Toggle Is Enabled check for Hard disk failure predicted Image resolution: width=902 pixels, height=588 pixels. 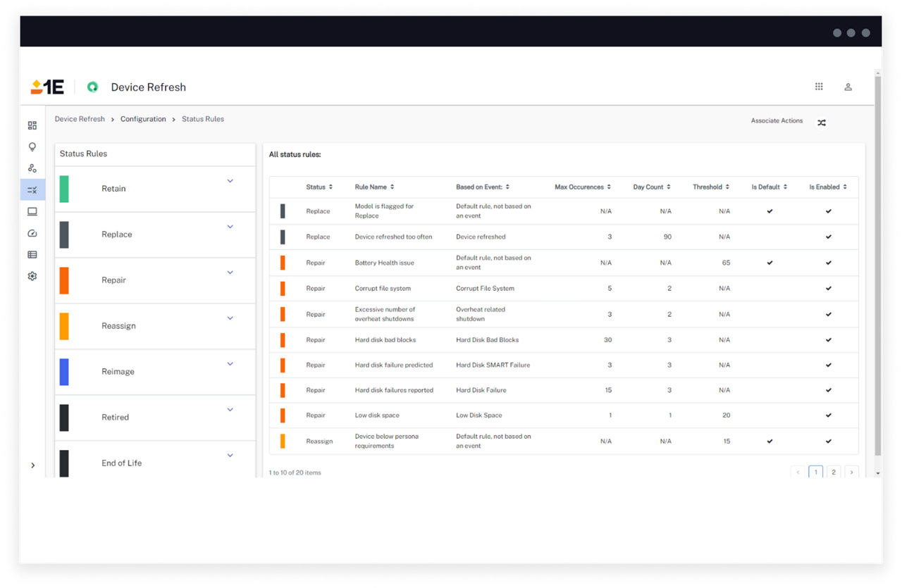[x=828, y=365]
